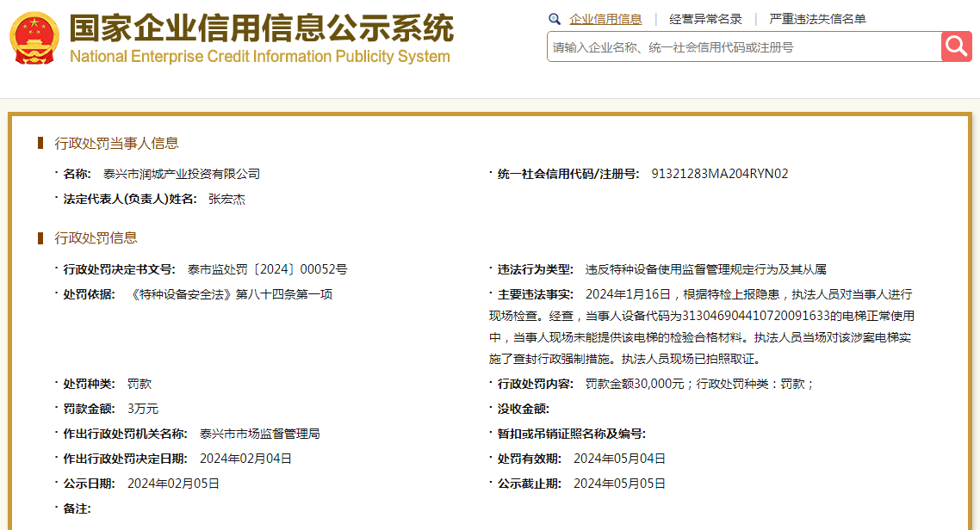Screen dimensions: 980x530
Task: Click the legal basis 《特种设备安全法》第八十四条第一项
Action: pos(230,294)
